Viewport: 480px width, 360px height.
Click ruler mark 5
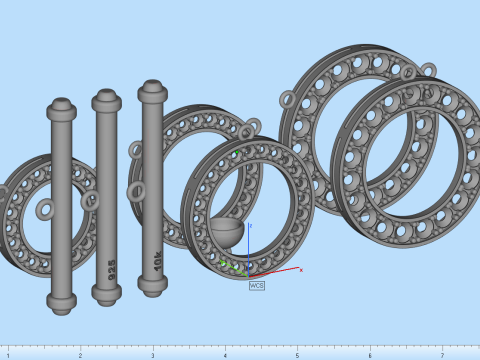297,356
